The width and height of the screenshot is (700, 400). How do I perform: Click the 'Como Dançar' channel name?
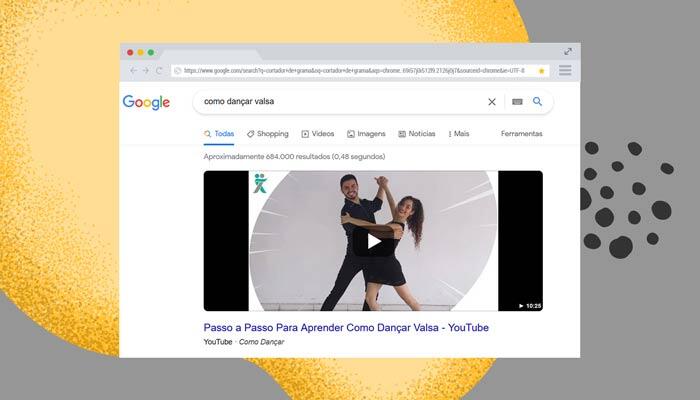click(261, 342)
